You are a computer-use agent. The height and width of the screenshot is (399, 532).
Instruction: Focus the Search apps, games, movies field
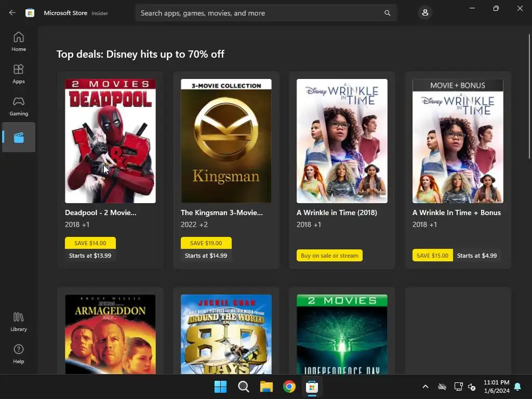point(265,13)
